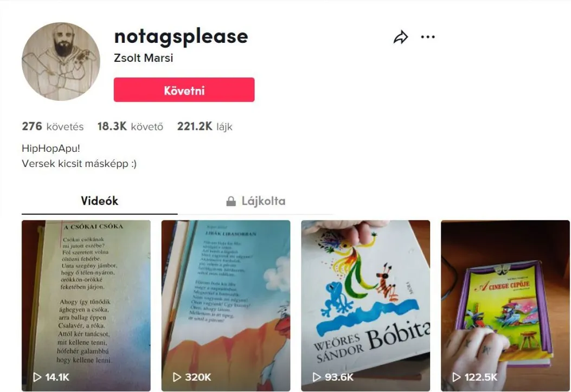Image resolution: width=571 pixels, height=392 pixels.
Task: Click the 221.2K lájk count
Action: tap(204, 126)
